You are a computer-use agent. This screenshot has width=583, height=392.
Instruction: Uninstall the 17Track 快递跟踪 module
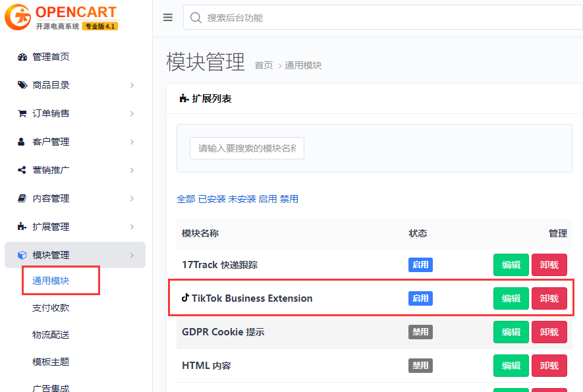[x=549, y=265]
